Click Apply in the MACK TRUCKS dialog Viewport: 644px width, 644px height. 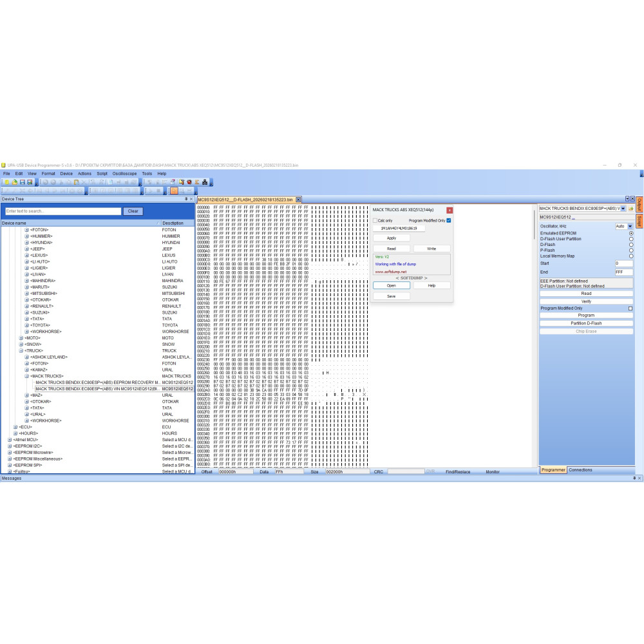coord(392,238)
